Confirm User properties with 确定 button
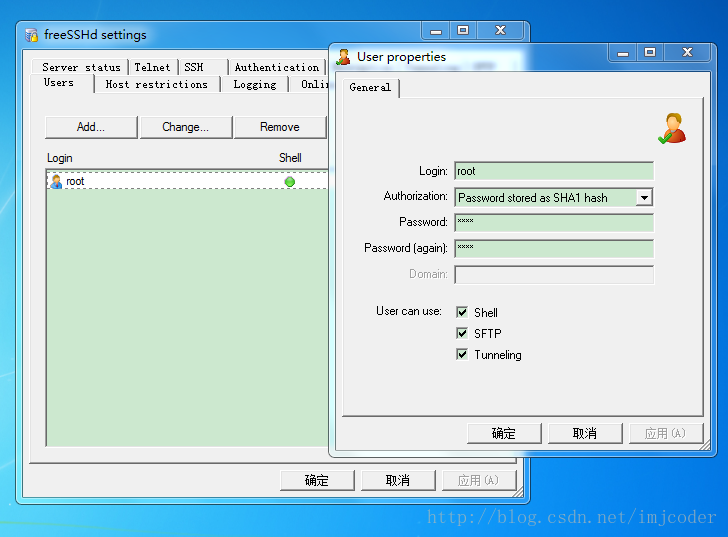This screenshot has width=728, height=537. pos(504,433)
